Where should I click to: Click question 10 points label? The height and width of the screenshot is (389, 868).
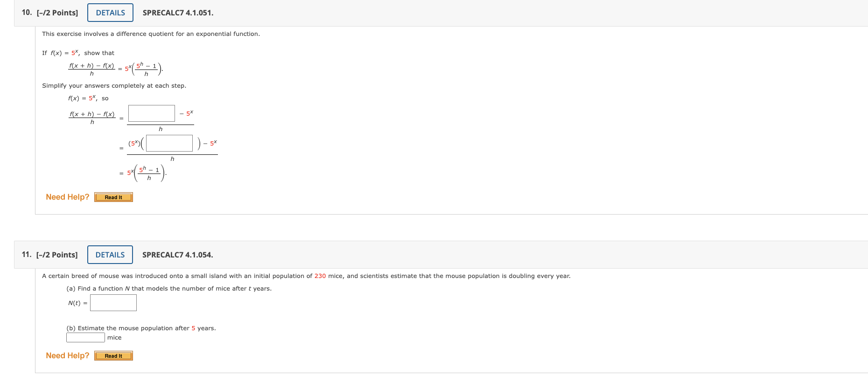tap(57, 13)
